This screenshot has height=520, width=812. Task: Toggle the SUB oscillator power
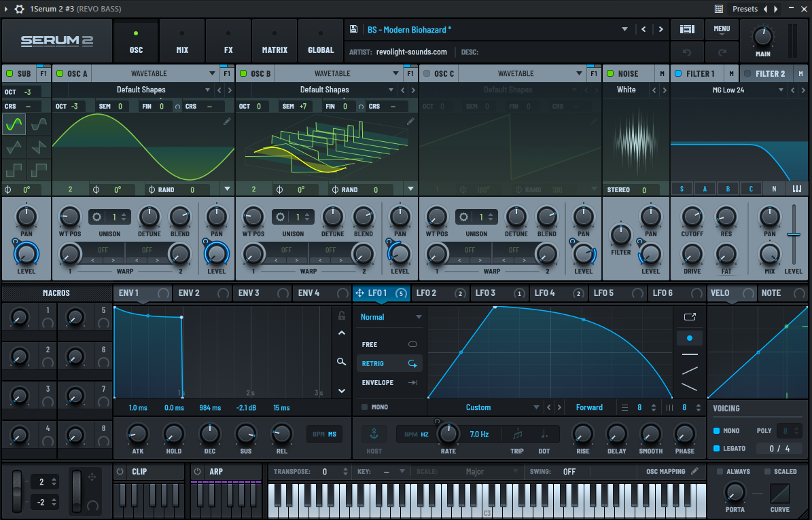[10, 73]
